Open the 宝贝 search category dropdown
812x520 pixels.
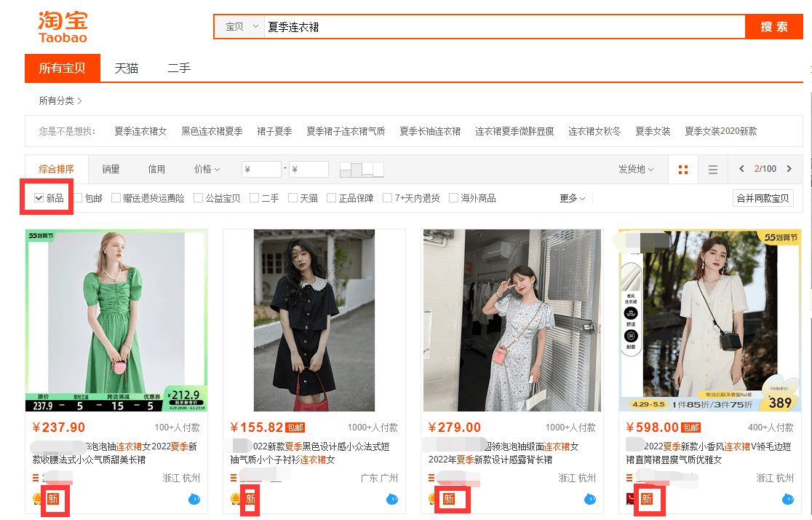click(x=240, y=25)
